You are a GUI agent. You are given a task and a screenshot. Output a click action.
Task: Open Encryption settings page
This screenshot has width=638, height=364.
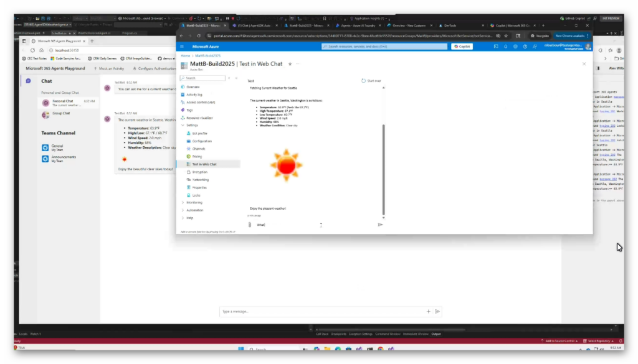(200, 172)
